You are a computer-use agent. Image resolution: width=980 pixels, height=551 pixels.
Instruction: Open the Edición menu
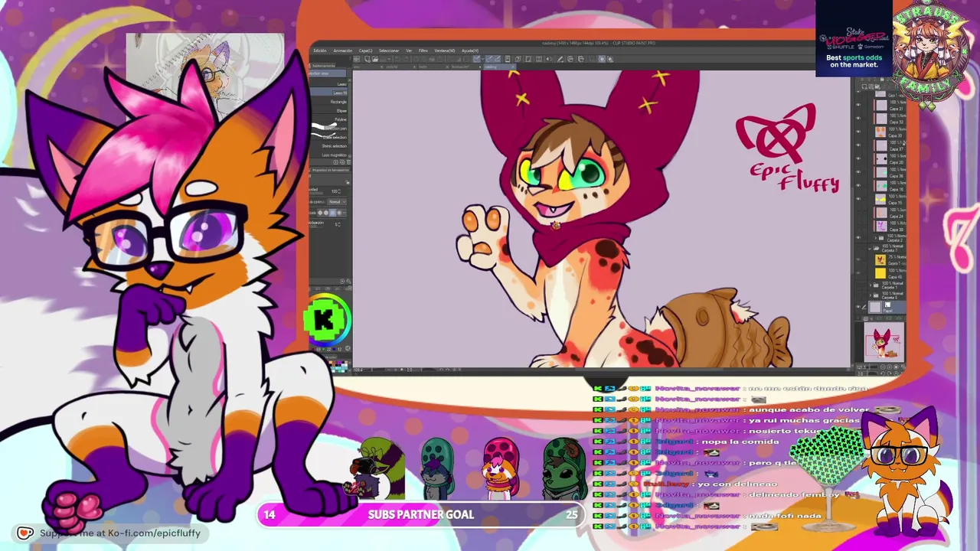point(319,51)
